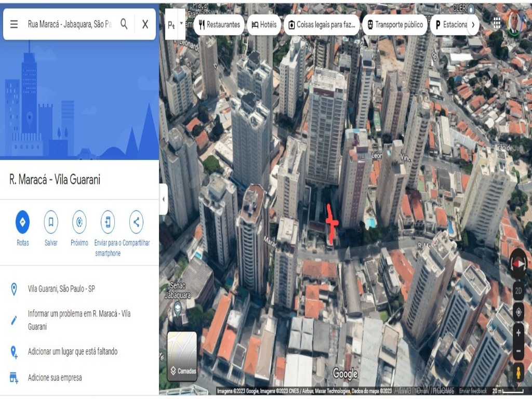This screenshot has width=532, height=399.
Task: Click the Rua Maracá search field
Action: 70,24
